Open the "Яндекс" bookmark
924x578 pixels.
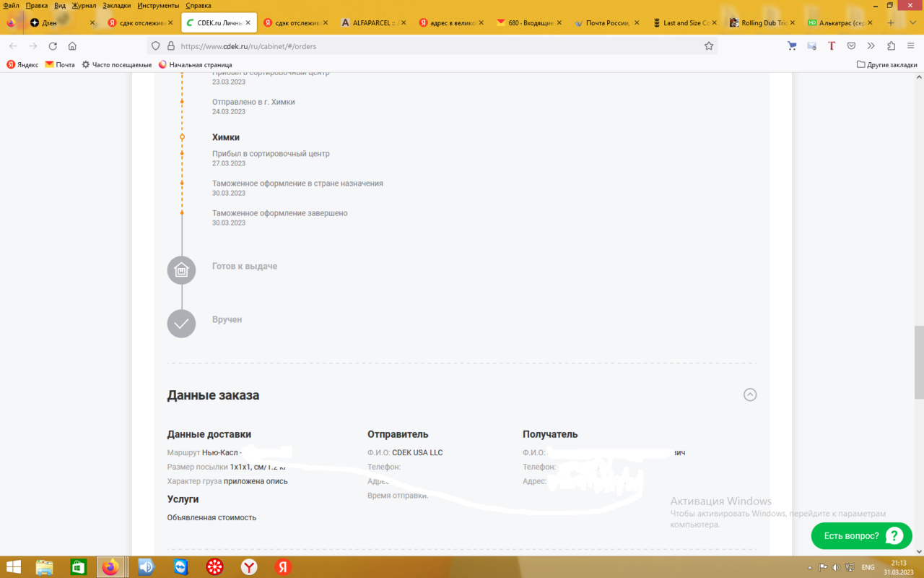(x=22, y=65)
